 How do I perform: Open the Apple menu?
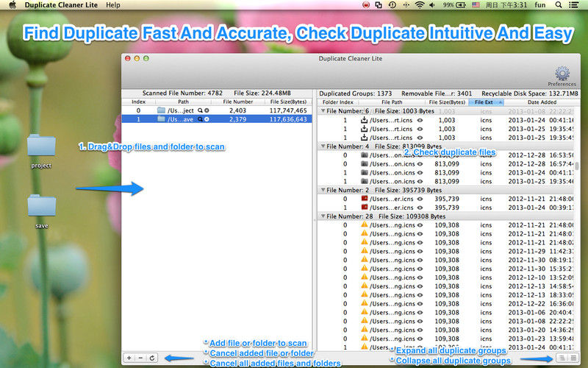pyautogui.click(x=12, y=5)
